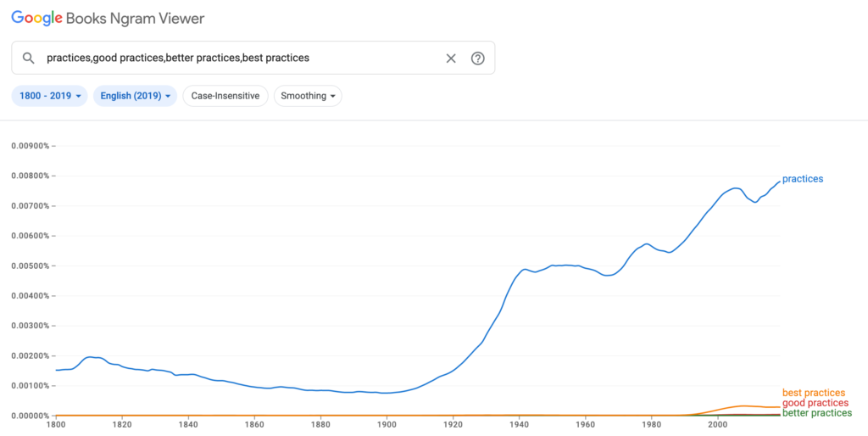Click the 1900 marker on the x-axis
868x436 pixels.
[387, 426]
